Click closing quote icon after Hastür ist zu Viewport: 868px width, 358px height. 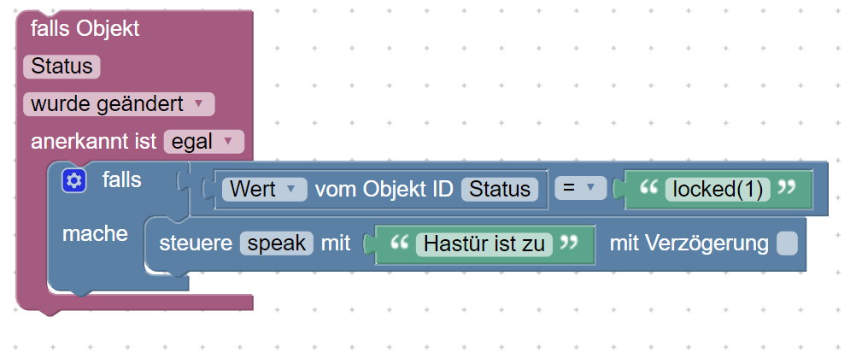tap(569, 243)
